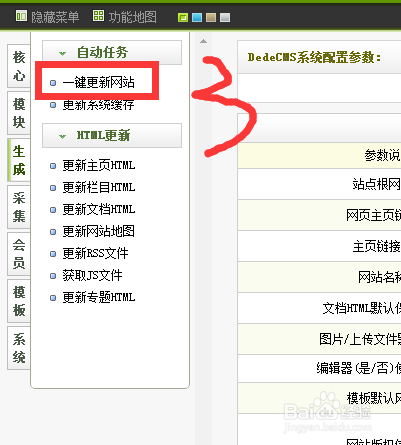
Task: Select the tan theme color swatch
Action: 211,17
